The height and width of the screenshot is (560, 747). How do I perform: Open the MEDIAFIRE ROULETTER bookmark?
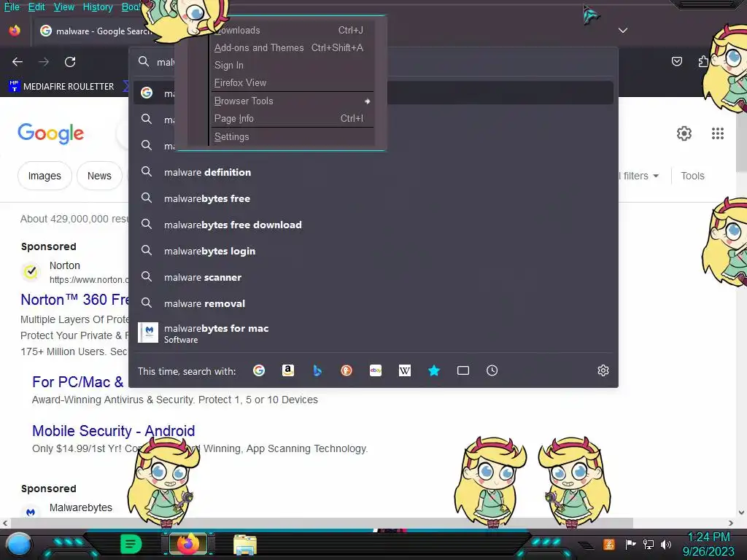tap(61, 86)
